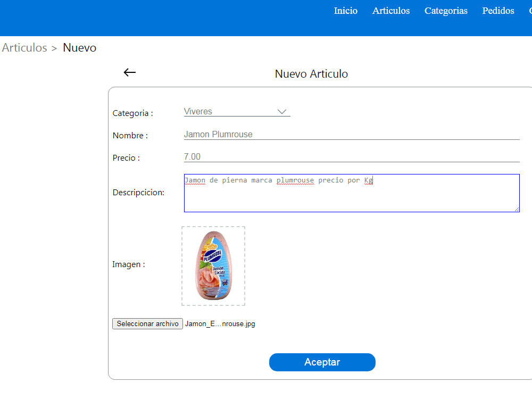532x399 pixels.
Task: Focus the Nombre input field
Action: (352, 135)
